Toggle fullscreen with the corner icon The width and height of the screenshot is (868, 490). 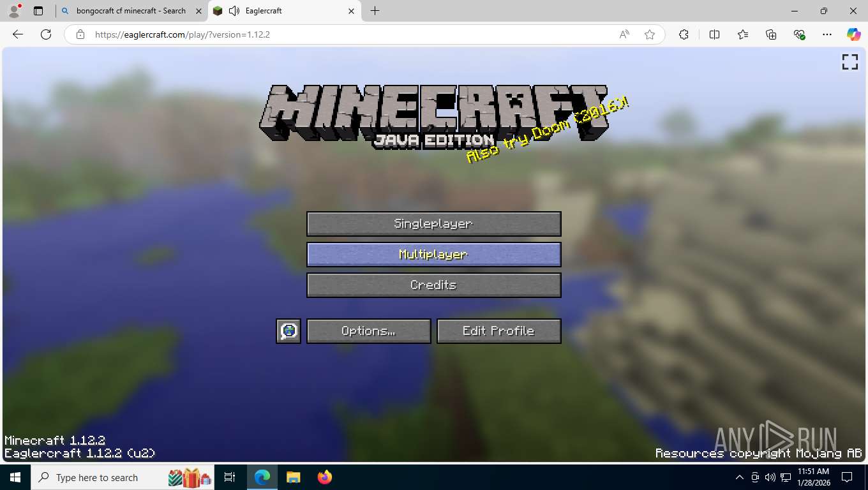tap(850, 62)
